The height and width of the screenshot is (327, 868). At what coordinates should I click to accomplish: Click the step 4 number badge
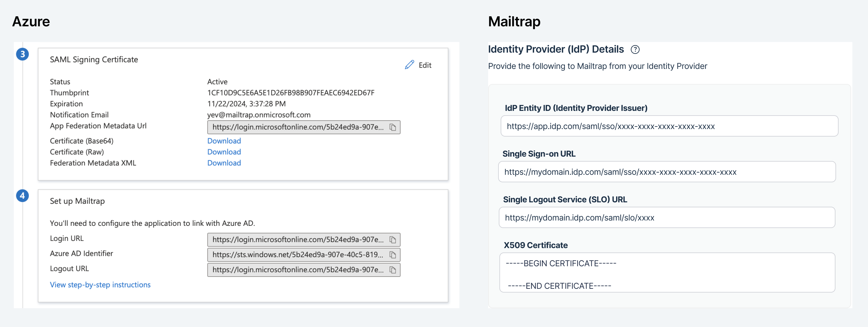coord(23,196)
